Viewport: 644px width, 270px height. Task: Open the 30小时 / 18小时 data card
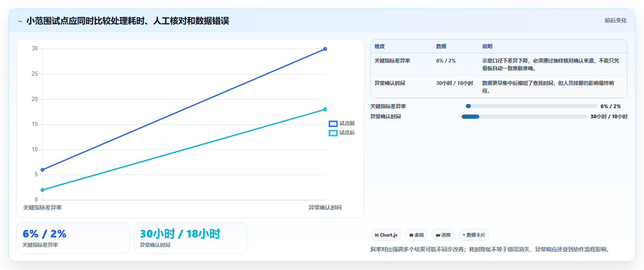pos(190,238)
